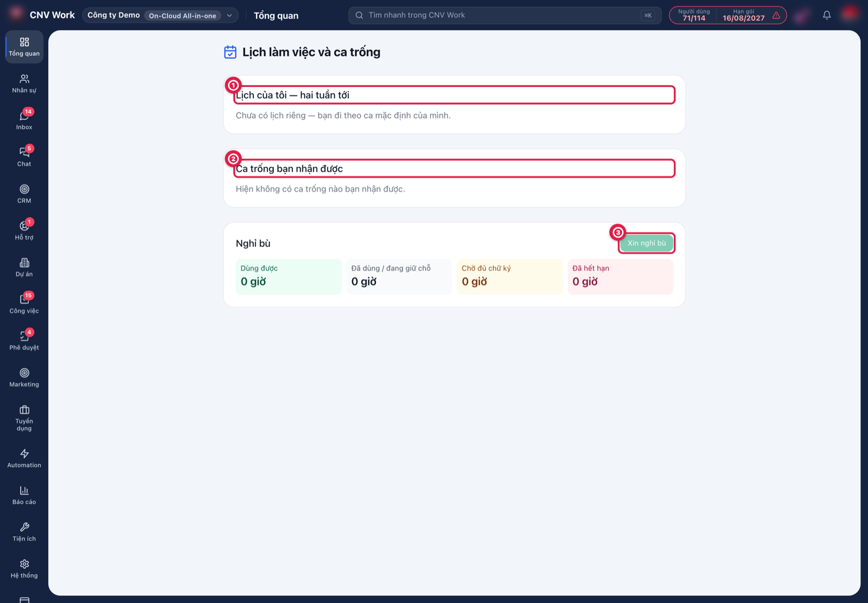
Task: Open the notifications bell
Action: click(x=827, y=15)
